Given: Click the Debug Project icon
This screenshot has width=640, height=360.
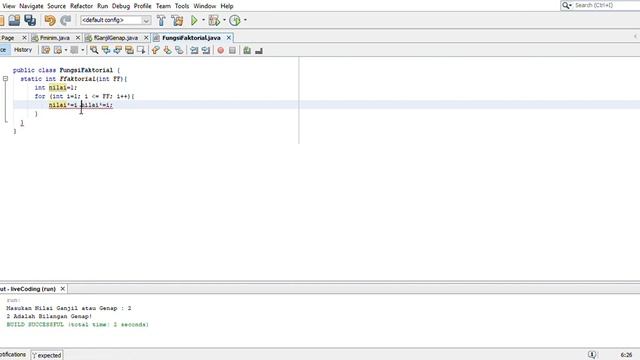Looking at the screenshot, I should tap(213, 20).
